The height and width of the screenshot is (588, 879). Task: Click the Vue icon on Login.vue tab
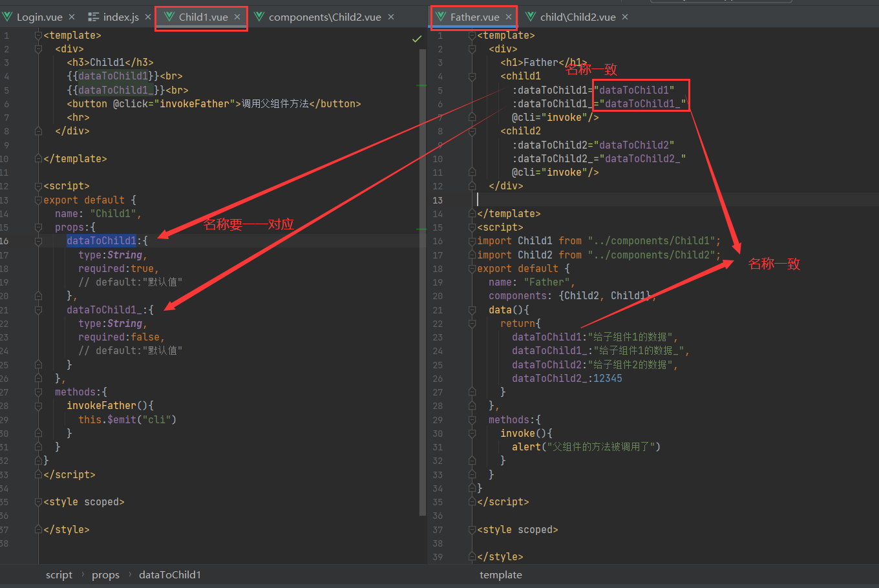pos(7,17)
